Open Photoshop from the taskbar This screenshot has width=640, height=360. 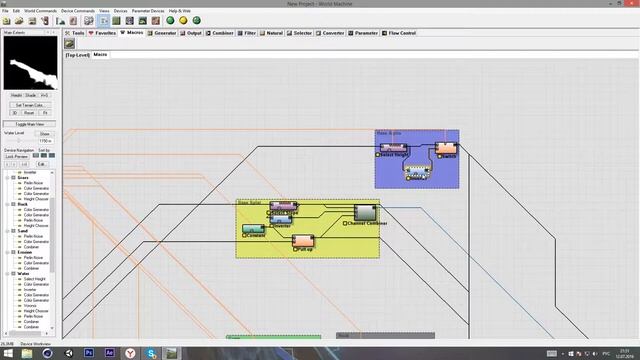click(89, 353)
